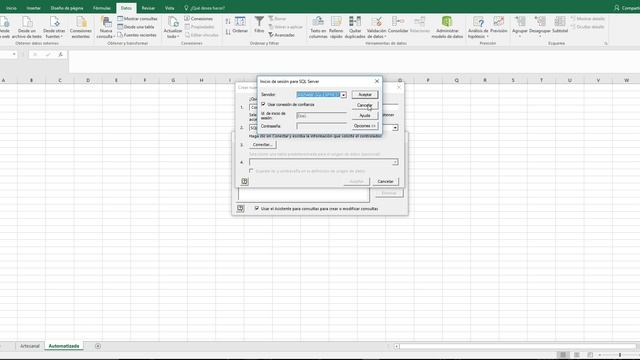Click Aceptar in SQL Server login dialog
Viewport: 640px width, 360px height.
[365, 95]
